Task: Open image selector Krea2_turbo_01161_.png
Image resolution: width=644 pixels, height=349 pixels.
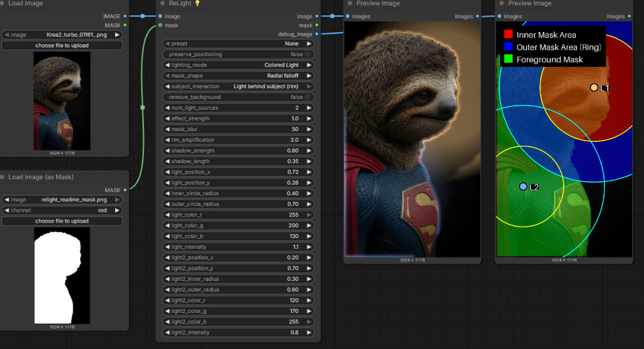Action: 62,35
